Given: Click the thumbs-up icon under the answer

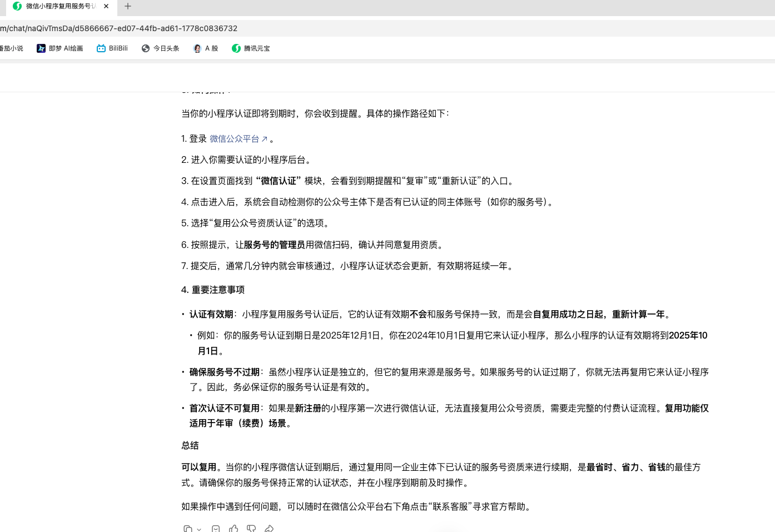Looking at the screenshot, I should 234,529.
